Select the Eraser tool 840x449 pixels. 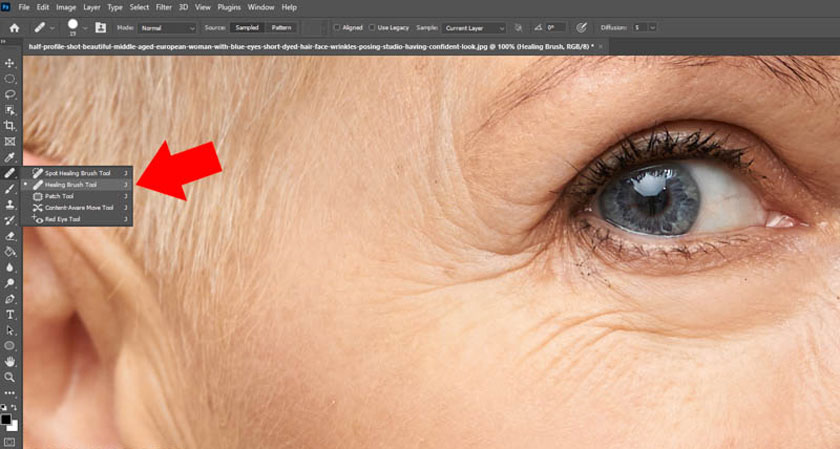(x=10, y=236)
